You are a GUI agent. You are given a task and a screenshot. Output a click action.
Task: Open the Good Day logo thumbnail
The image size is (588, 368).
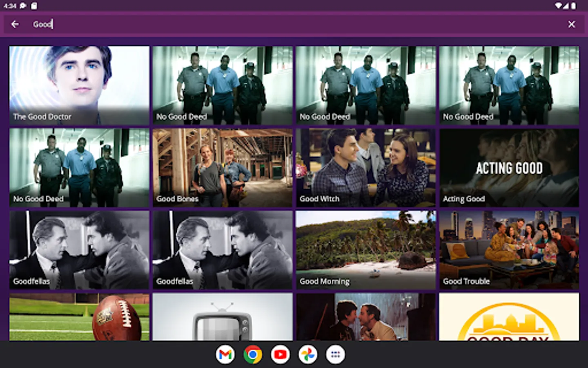(x=509, y=317)
